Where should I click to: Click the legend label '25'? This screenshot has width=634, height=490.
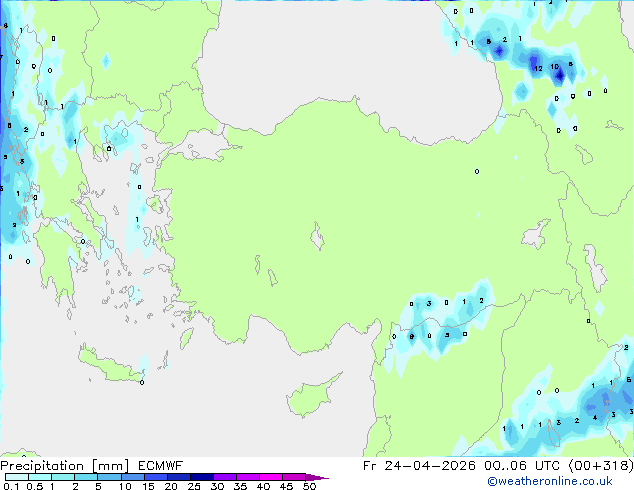pyautogui.click(x=194, y=486)
